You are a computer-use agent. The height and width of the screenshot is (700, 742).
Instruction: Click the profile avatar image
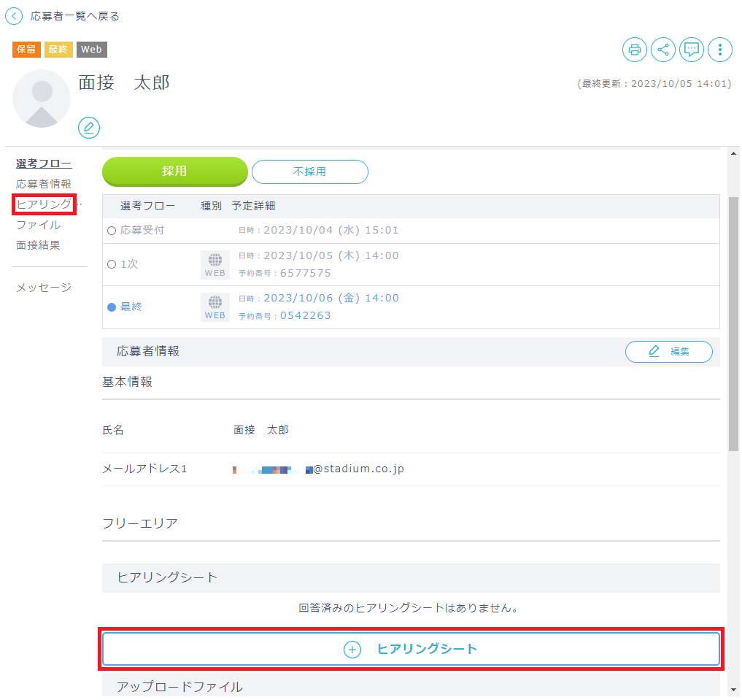(x=42, y=99)
